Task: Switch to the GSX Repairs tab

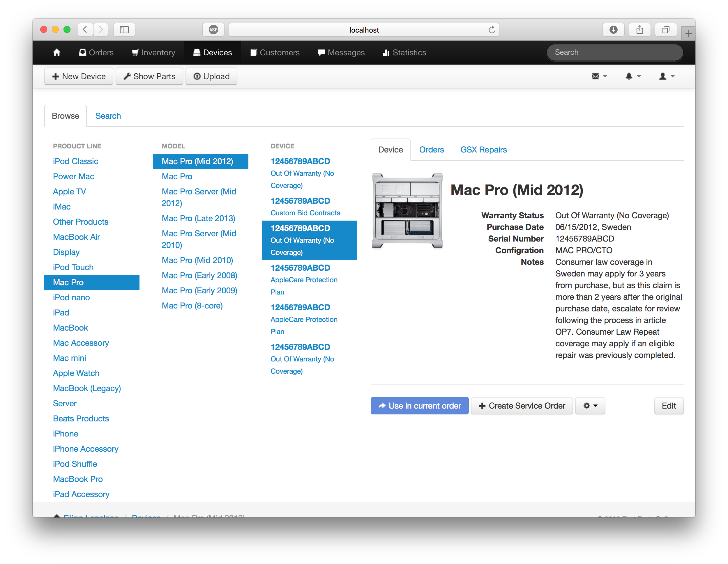Action: pos(483,150)
